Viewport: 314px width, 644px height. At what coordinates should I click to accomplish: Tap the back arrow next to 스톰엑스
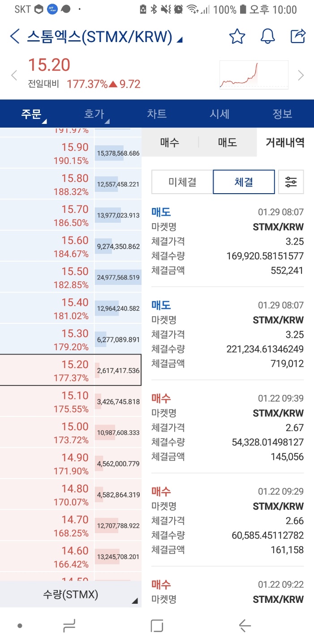pyautogui.click(x=15, y=37)
